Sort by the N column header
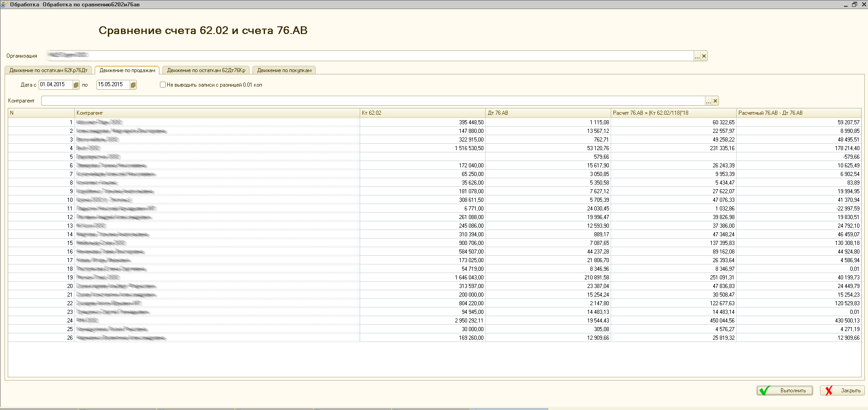868x410 pixels. pyautogui.click(x=41, y=113)
